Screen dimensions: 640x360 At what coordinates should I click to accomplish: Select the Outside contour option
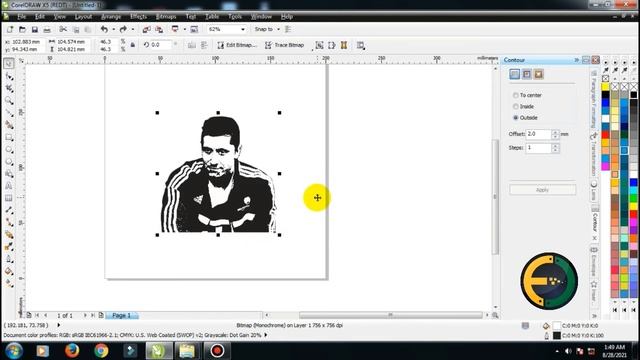[x=525, y=118]
